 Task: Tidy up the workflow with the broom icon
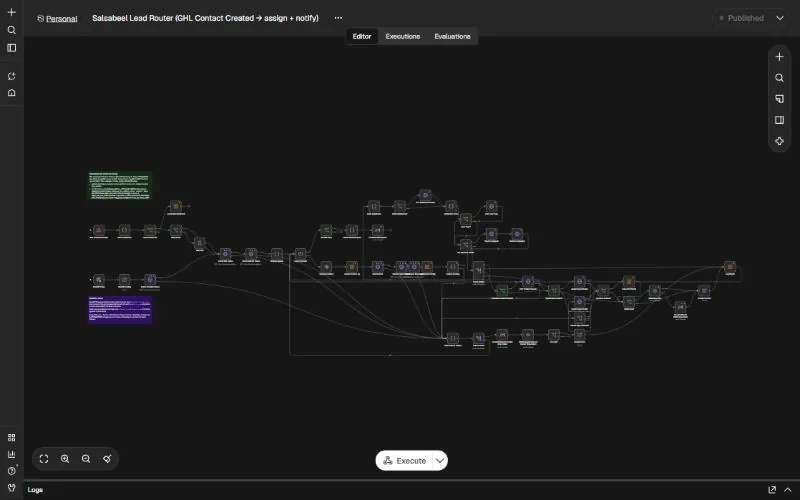click(107, 459)
